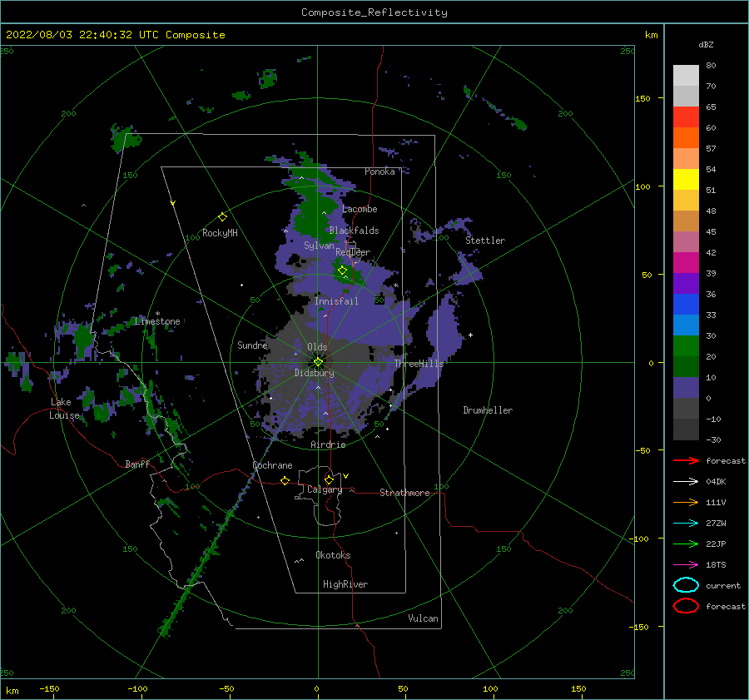Click the blue 33-36 dBZ swatch
Image resolution: width=749 pixels, height=700 pixels.
[x=686, y=305]
